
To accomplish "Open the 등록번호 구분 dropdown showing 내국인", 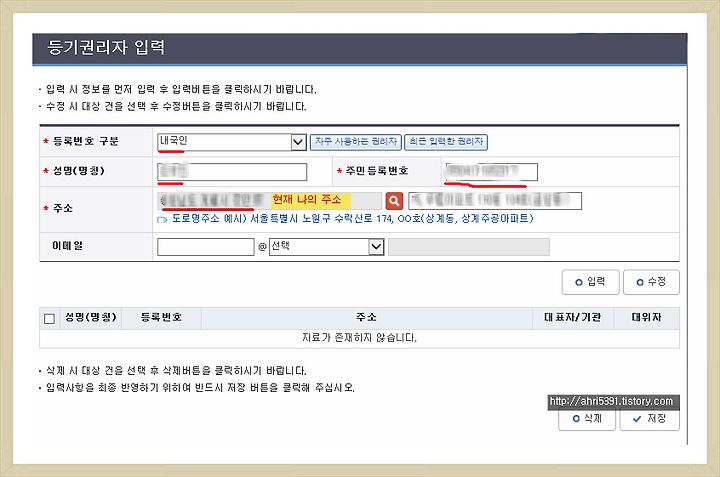I will click(x=232, y=142).
